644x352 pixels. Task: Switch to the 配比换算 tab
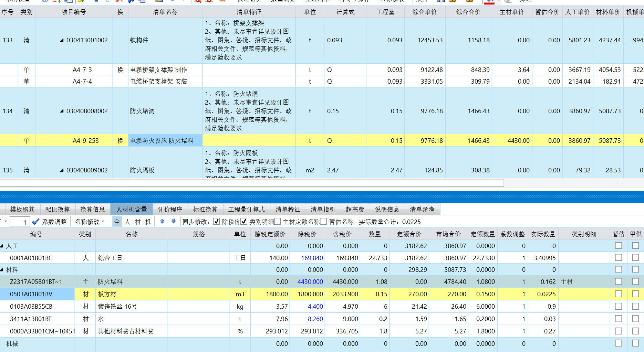pyautogui.click(x=58, y=209)
